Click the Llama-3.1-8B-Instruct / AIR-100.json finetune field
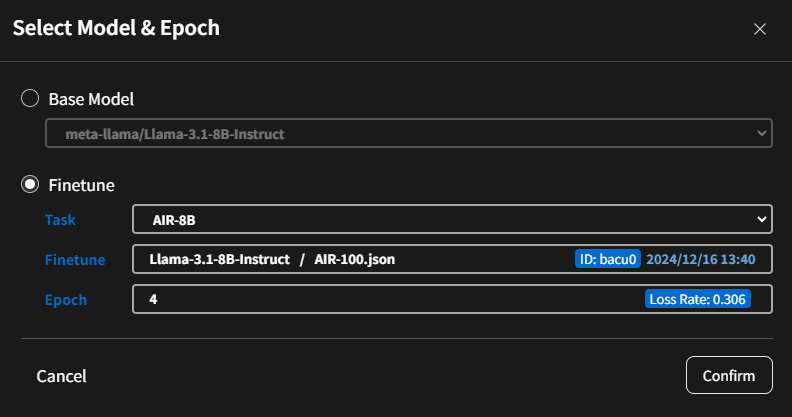Screen dimensions: 792x417 pyautogui.click(x=350, y=259)
